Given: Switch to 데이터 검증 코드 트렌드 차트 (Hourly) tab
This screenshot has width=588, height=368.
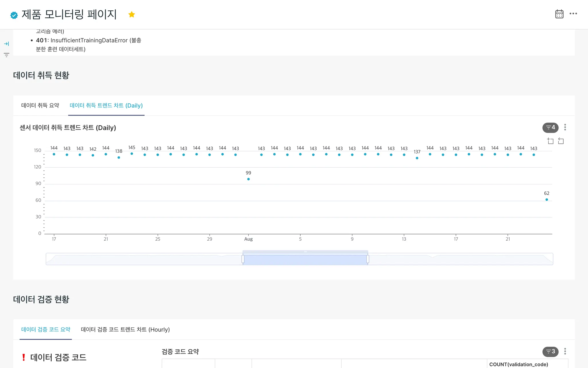Looking at the screenshot, I should point(125,329).
